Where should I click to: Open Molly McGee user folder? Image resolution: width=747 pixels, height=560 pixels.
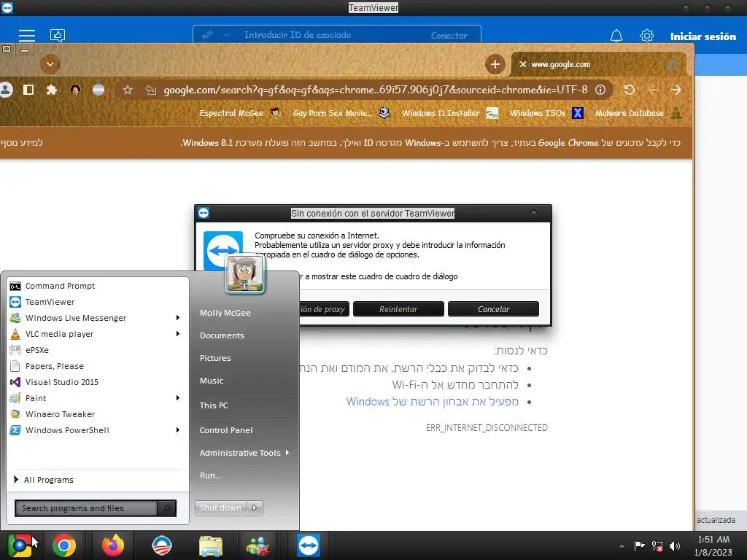coord(225,313)
